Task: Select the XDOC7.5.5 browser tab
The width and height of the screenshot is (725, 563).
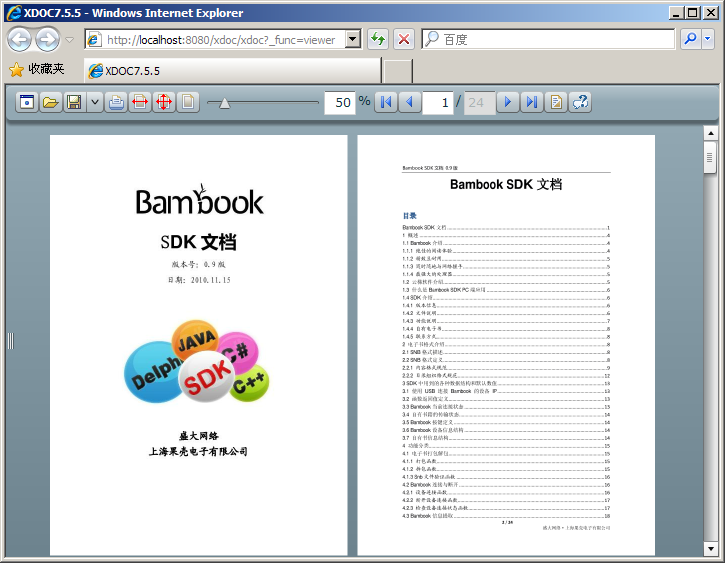Action: tap(232, 71)
